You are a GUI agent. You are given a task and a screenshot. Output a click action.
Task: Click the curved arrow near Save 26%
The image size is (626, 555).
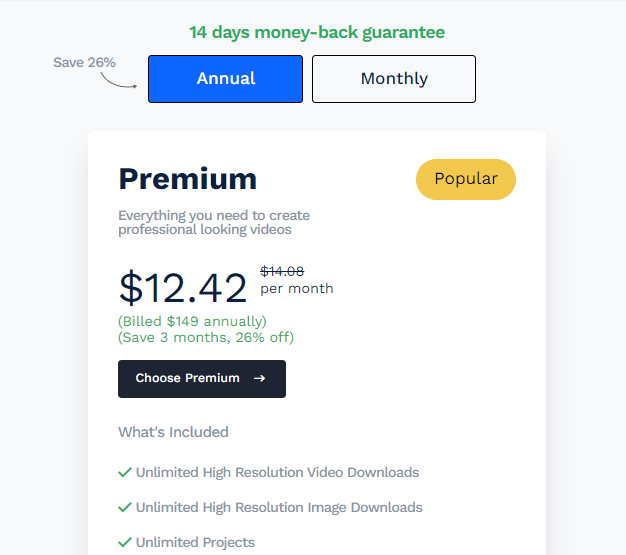click(x=119, y=80)
